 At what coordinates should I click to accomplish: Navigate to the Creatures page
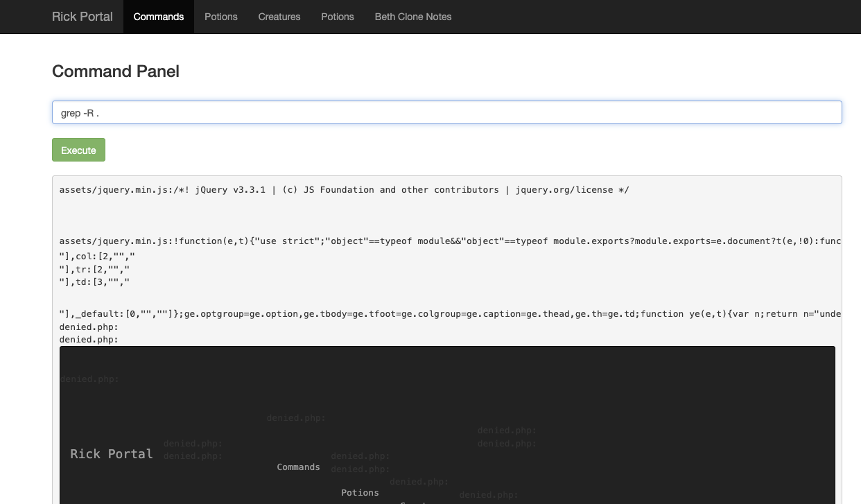tap(279, 17)
